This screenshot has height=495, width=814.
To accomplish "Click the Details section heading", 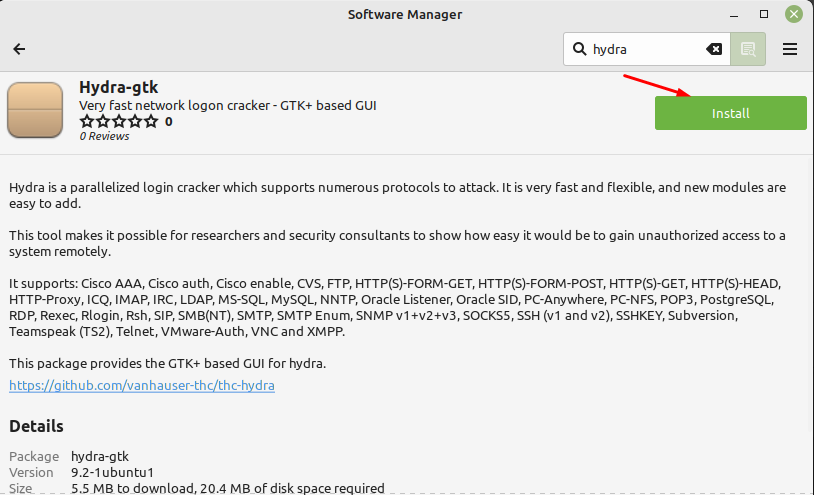I will click(x=37, y=426).
